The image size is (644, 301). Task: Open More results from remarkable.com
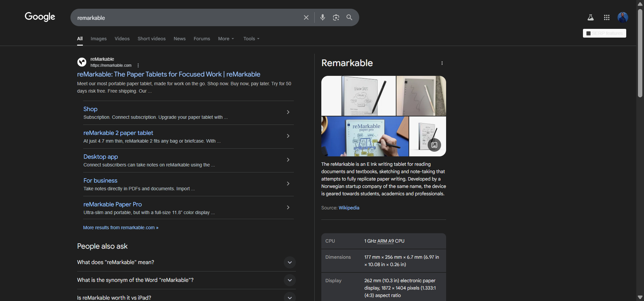point(121,228)
